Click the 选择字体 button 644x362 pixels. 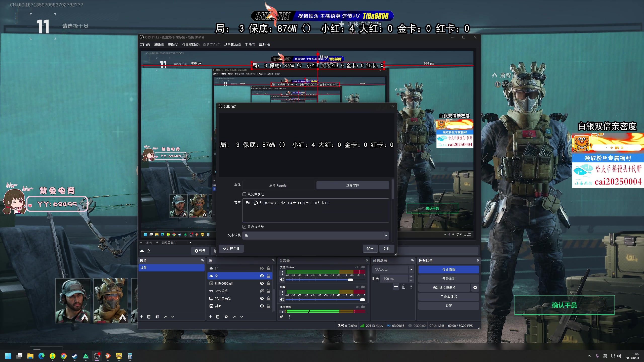click(x=352, y=185)
